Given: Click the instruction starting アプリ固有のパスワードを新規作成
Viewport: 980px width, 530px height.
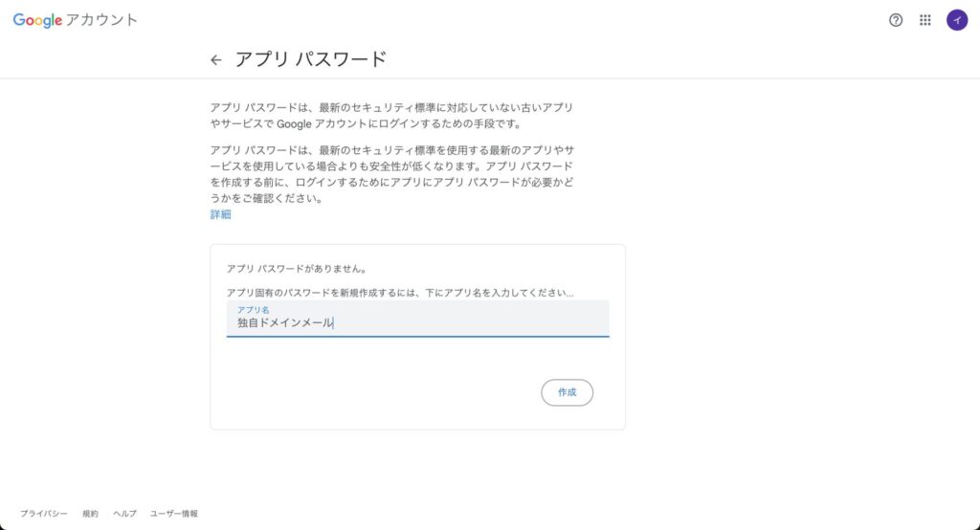Looking at the screenshot, I should coord(400,293).
